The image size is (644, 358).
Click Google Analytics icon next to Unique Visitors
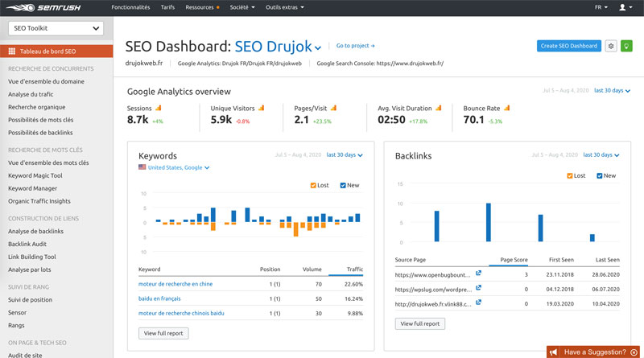(x=261, y=108)
